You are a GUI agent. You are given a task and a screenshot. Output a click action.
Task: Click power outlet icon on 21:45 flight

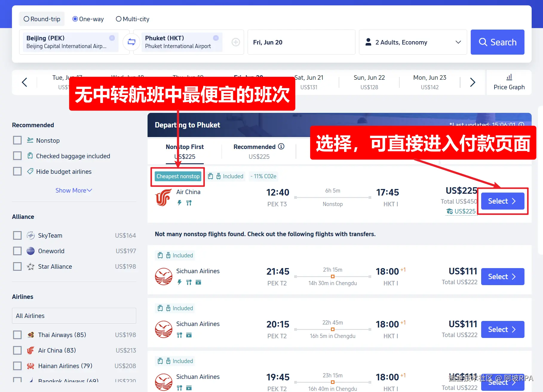pos(179,282)
